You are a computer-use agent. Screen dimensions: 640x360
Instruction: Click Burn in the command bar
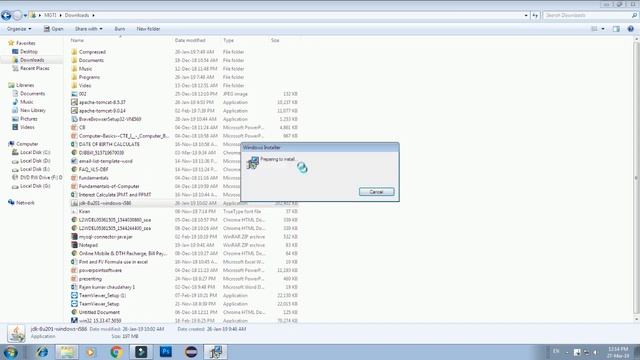coord(120,29)
